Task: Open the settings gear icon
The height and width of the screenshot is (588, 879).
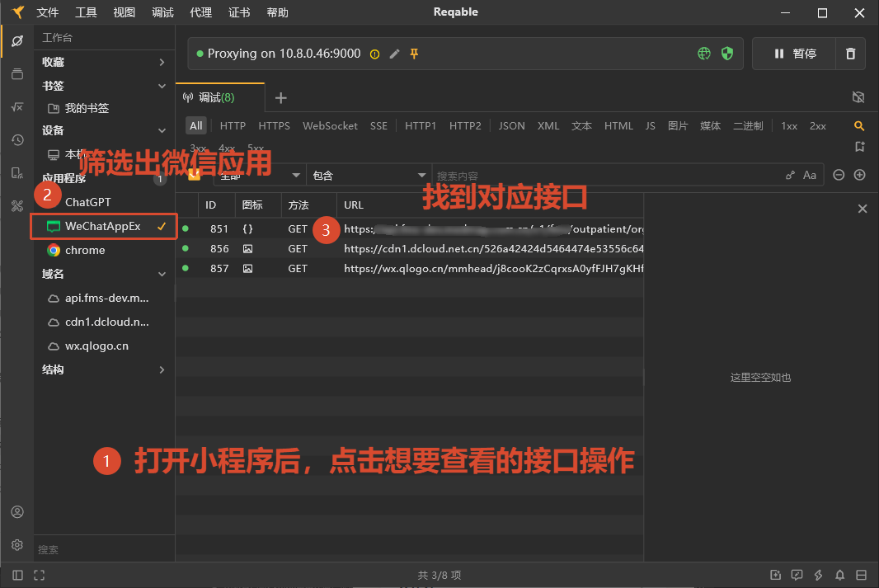Action: (17, 545)
